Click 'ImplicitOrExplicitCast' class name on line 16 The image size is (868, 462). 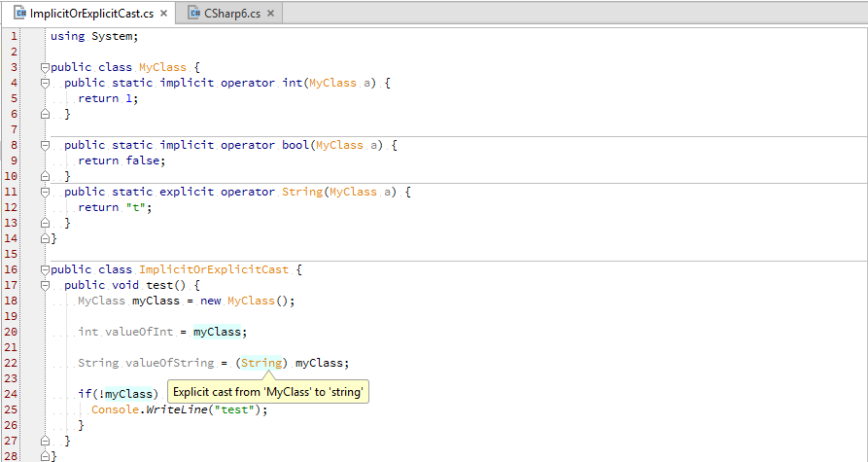[214, 269]
